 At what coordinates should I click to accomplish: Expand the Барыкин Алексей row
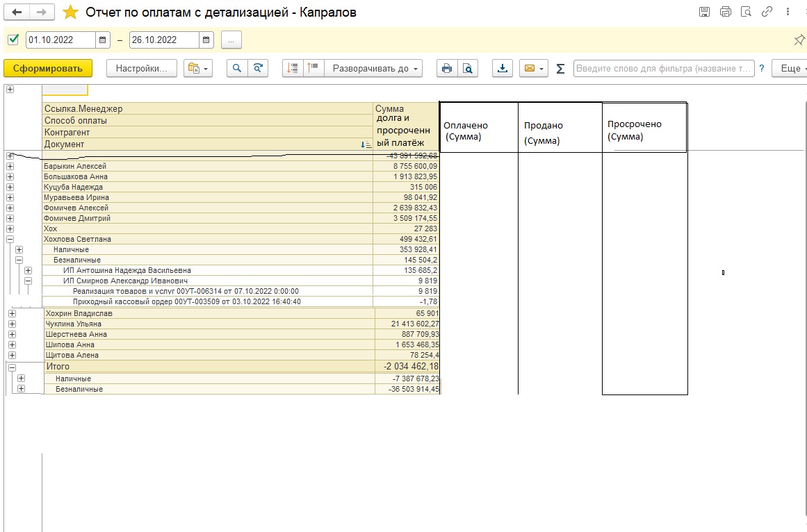[10, 166]
